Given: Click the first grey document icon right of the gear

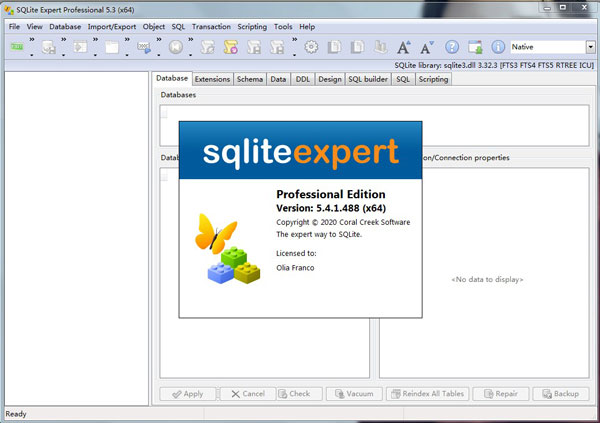Looking at the screenshot, I should point(334,47).
